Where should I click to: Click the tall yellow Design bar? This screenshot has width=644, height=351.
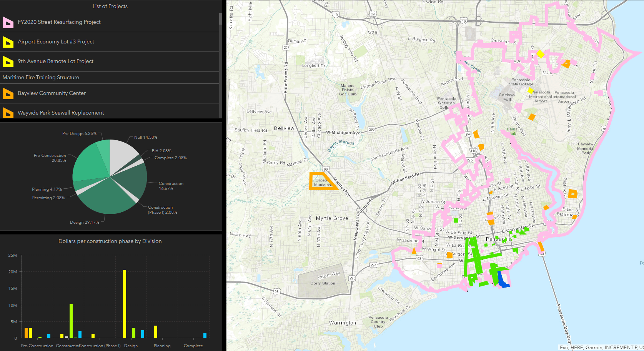pos(125,304)
